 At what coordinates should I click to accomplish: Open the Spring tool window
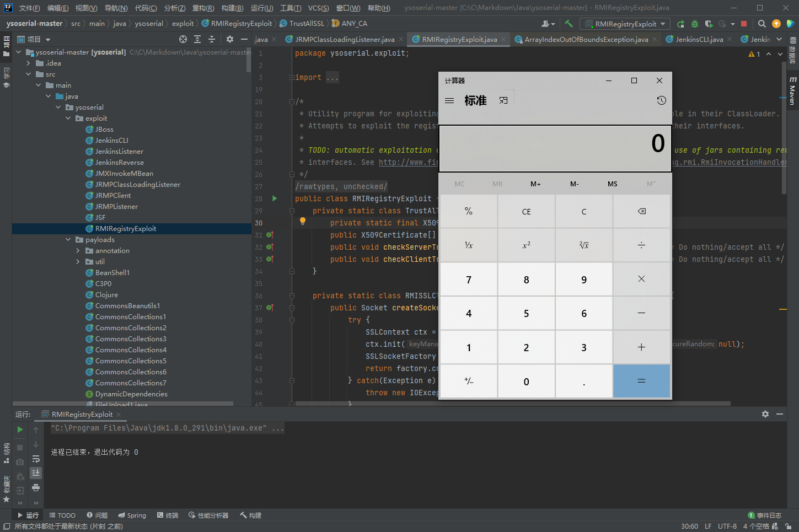click(x=132, y=515)
